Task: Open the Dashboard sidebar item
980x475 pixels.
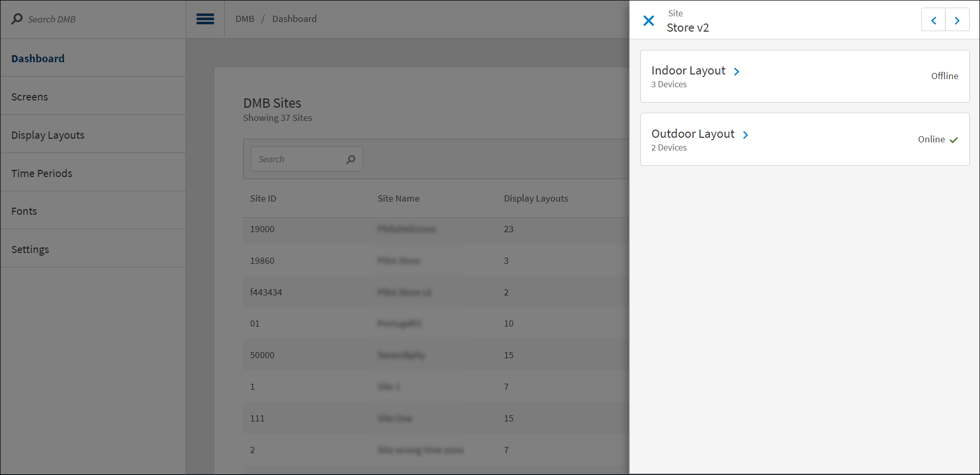Action: pos(38,59)
